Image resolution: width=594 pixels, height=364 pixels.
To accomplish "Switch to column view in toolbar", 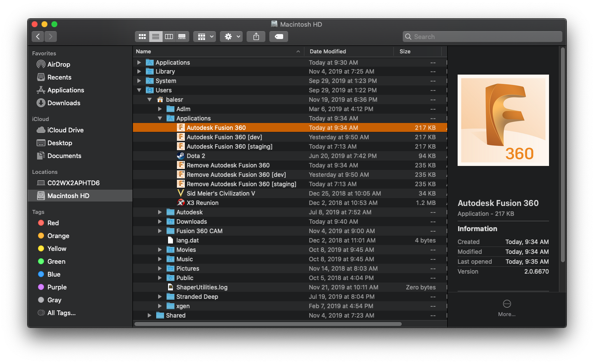I will pyautogui.click(x=169, y=37).
